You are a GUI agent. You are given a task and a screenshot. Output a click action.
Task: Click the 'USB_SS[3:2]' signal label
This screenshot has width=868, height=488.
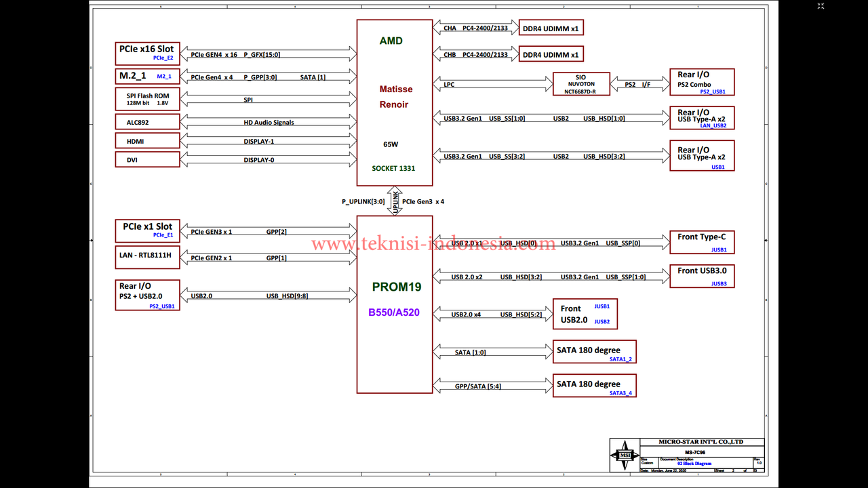[507, 157]
